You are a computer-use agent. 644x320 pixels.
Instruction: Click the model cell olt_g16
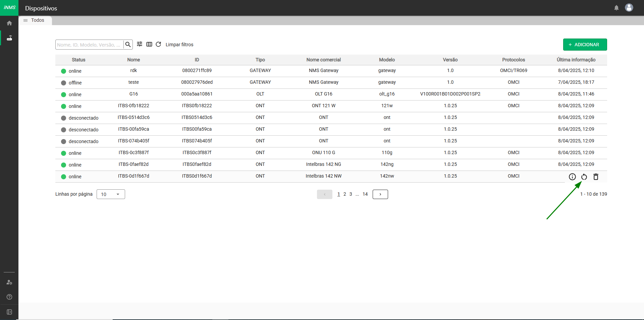click(387, 94)
